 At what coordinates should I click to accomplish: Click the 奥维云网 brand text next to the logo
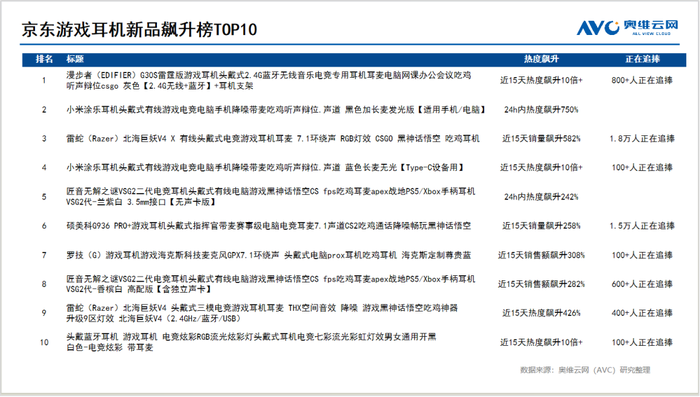click(x=650, y=25)
